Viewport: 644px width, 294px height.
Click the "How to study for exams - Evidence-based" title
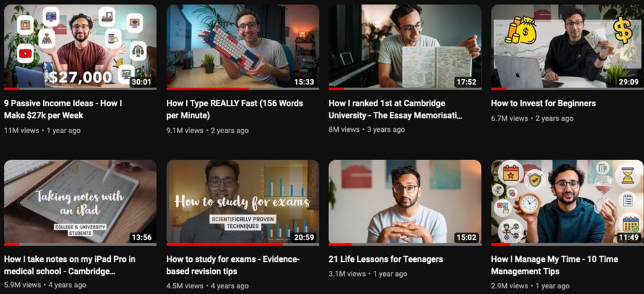pos(233,265)
